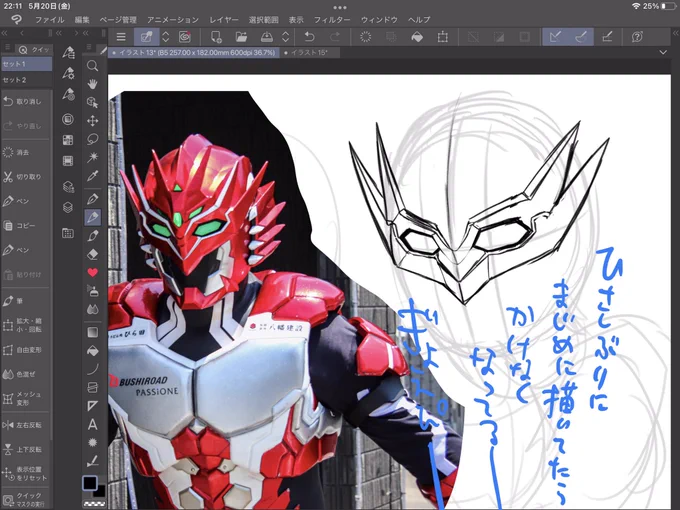Image resolution: width=680 pixels, height=510 pixels.
Task: Select the Ruler tool
Action: coord(92,406)
